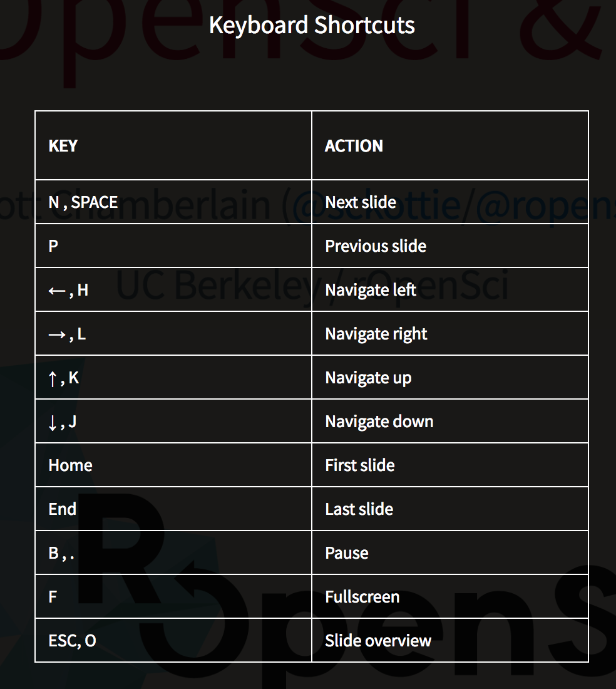Click the left arrow symbol beside H
Screen dimensions: 616x689
click(x=56, y=291)
